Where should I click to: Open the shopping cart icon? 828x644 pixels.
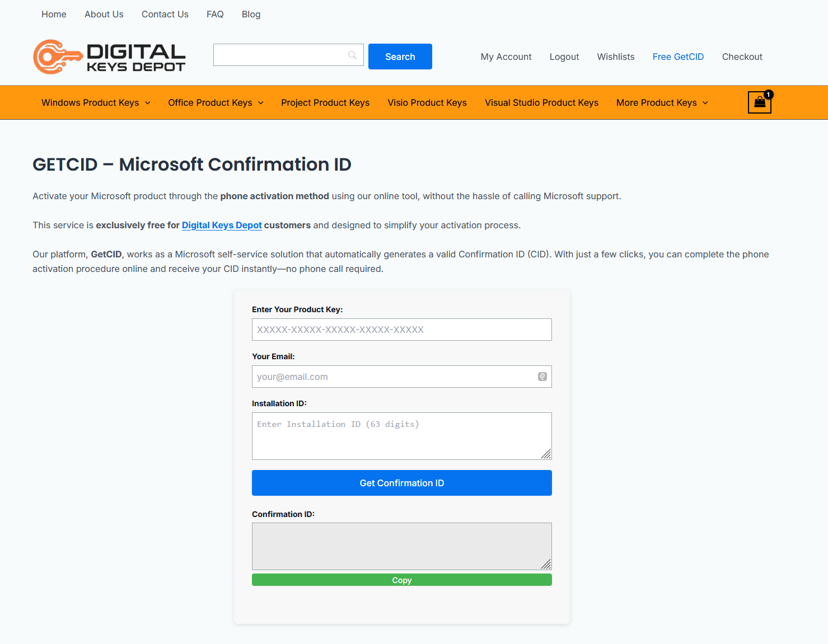[759, 102]
